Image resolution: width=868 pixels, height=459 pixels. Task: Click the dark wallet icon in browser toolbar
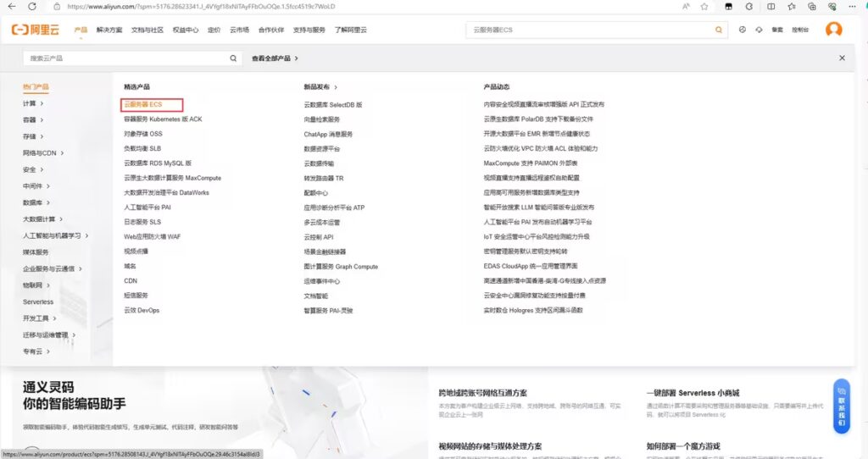pyautogui.click(x=728, y=7)
